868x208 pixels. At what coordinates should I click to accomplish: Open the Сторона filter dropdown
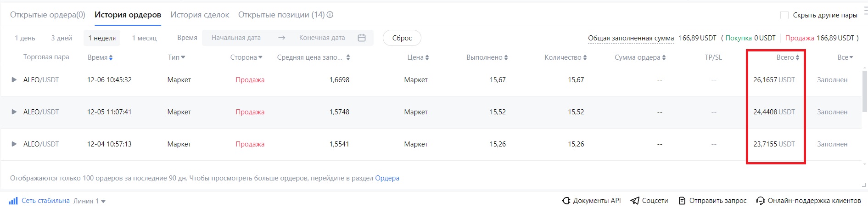click(x=246, y=57)
